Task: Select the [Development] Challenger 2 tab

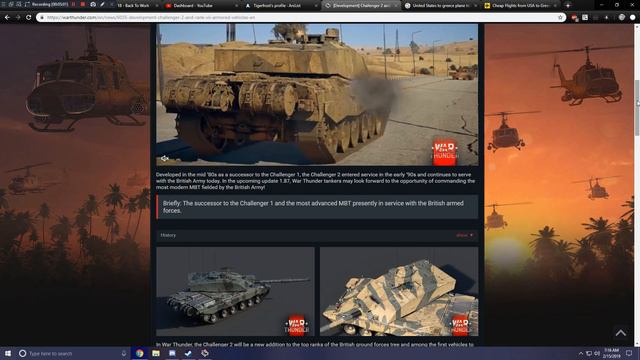Action: pyautogui.click(x=360, y=6)
